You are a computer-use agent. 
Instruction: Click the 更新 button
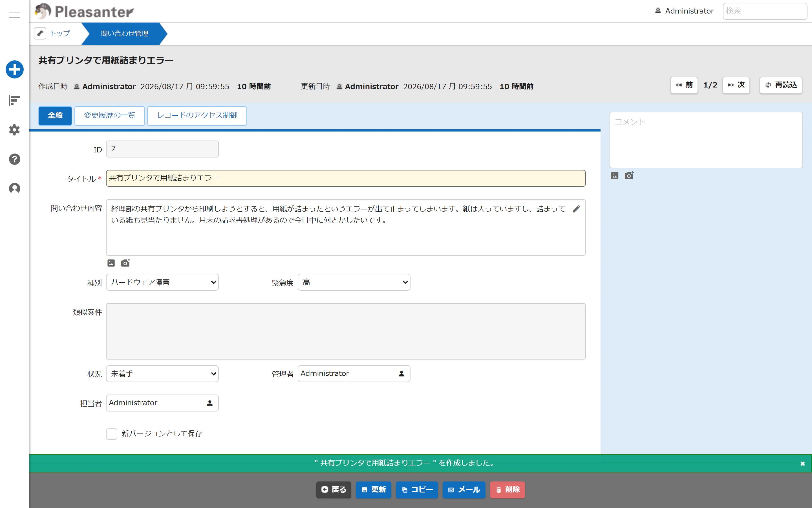[x=374, y=490]
